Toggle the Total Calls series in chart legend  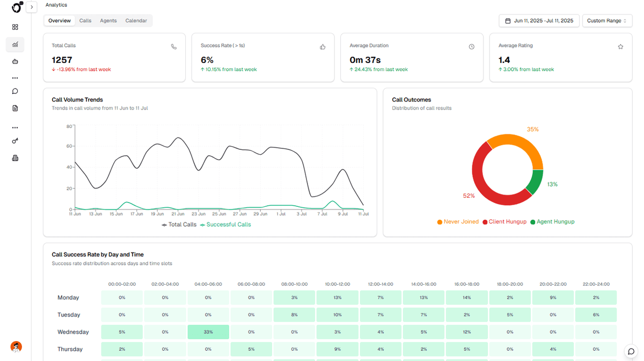pyautogui.click(x=178, y=225)
